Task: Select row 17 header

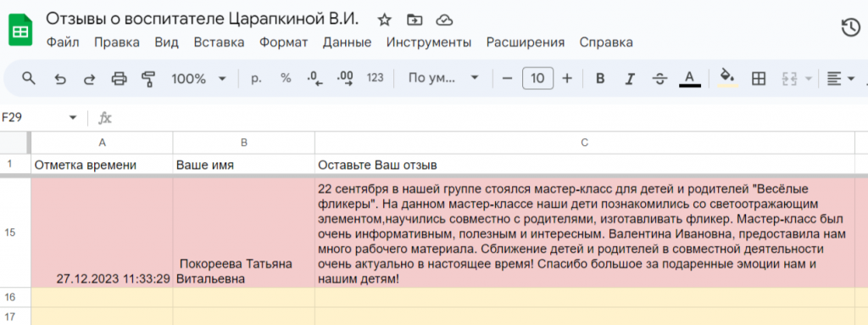Action: (15, 317)
